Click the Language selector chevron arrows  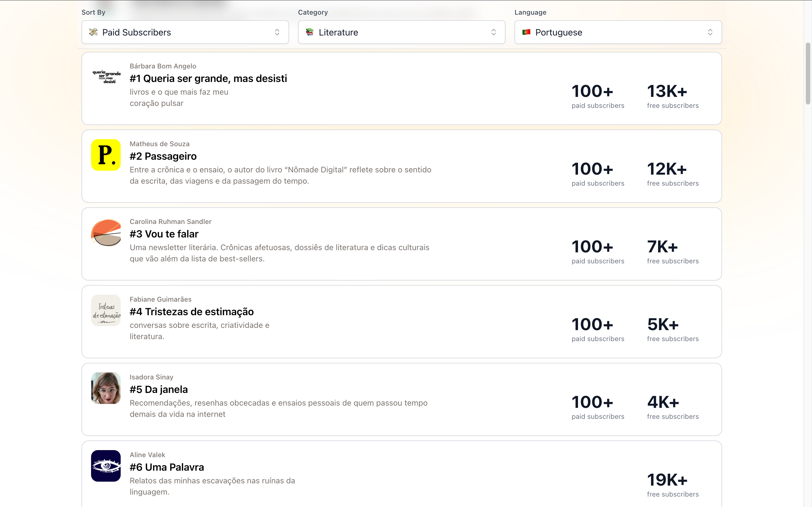710,32
